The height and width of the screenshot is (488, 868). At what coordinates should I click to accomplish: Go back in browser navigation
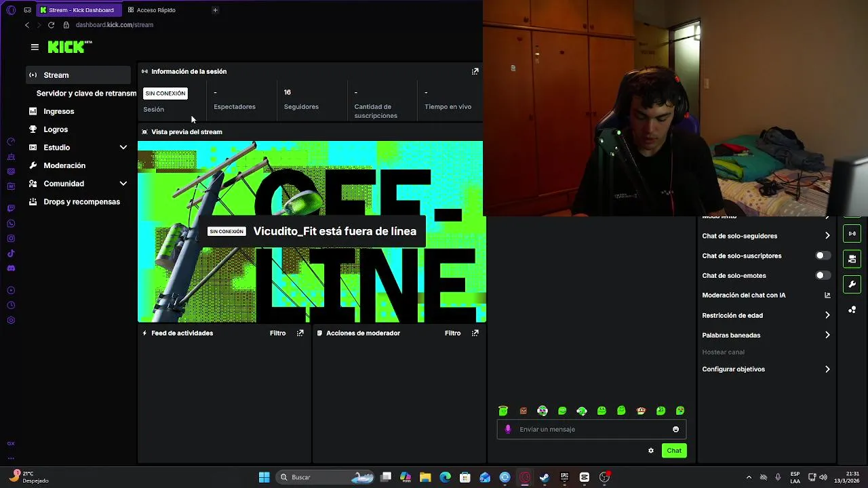coord(27,25)
